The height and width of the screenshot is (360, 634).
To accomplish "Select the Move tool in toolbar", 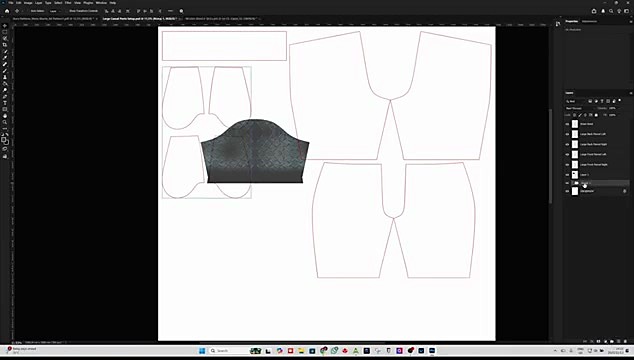I will (x=5, y=25).
